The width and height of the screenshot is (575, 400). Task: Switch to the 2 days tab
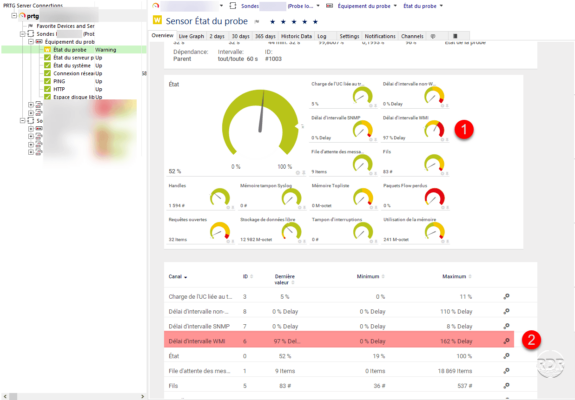point(217,36)
